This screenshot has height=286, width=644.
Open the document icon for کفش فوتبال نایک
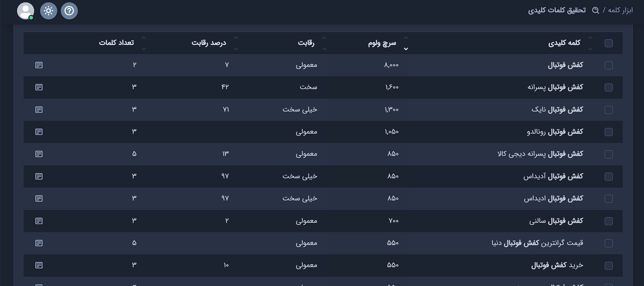tap(39, 109)
